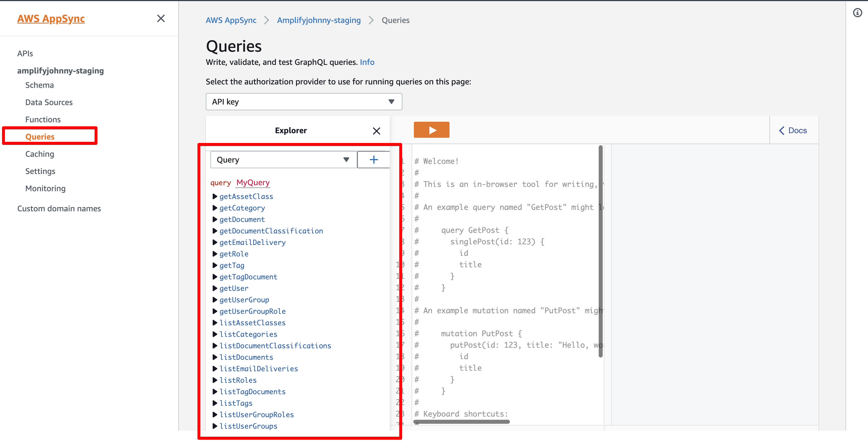This screenshot has height=441, width=868.
Task: Return to AWS AppSync via breadcrumb
Action: (231, 20)
